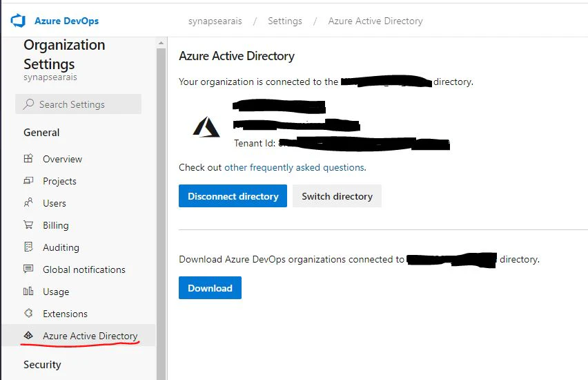Image resolution: width=588 pixels, height=380 pixels.
Task: Click the Global notifications chat icon
Action: pyautogui.click(x=28, y=269)
